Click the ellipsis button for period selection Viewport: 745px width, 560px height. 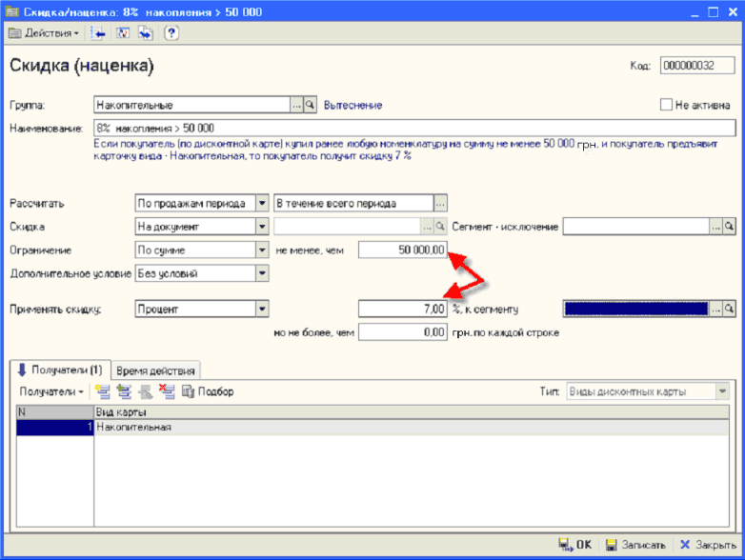(x=440, y=204)
